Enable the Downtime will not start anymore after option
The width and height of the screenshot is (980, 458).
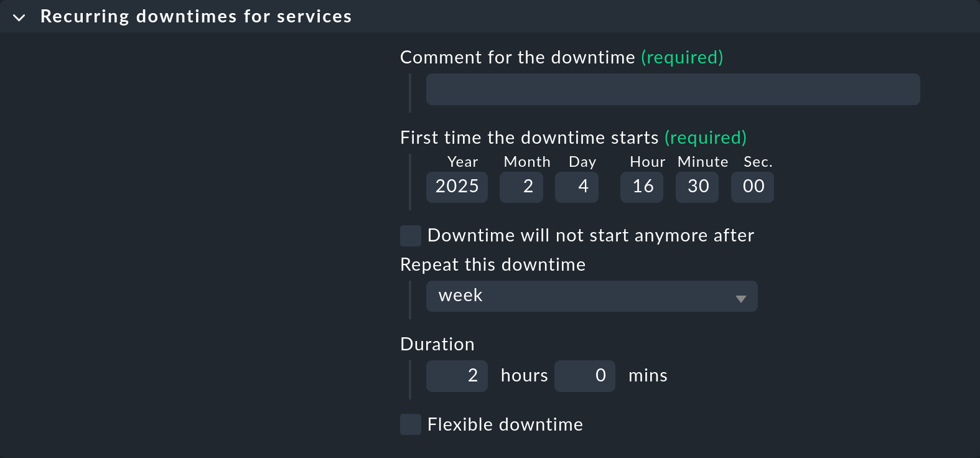[410, 235]
